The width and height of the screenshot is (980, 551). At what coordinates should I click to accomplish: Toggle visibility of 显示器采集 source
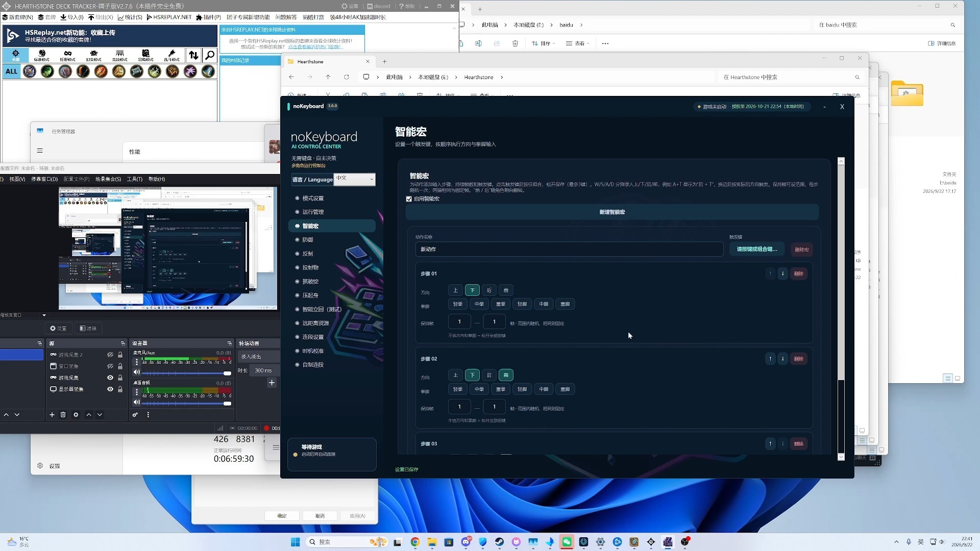pyautogui.click(x=110, y=389)
